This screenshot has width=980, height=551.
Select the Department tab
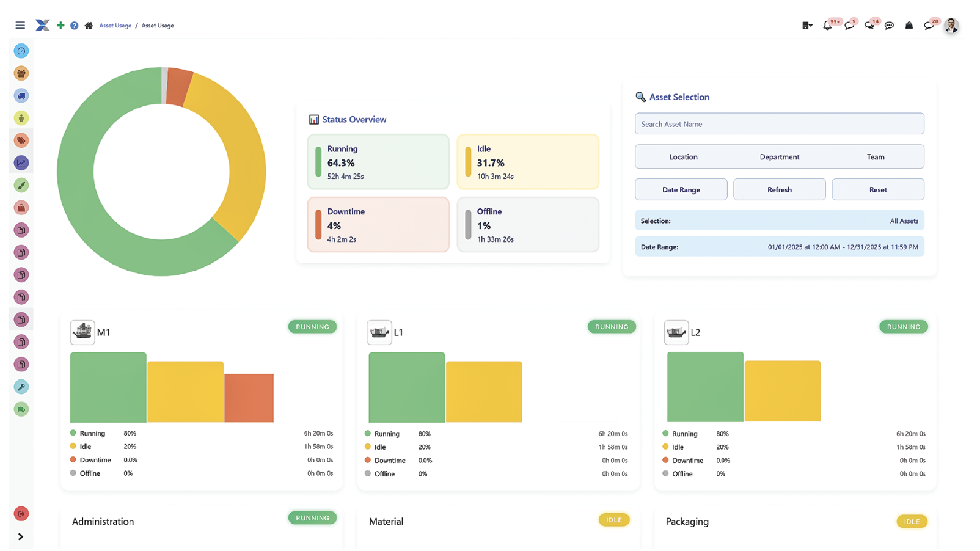(779, 156)
